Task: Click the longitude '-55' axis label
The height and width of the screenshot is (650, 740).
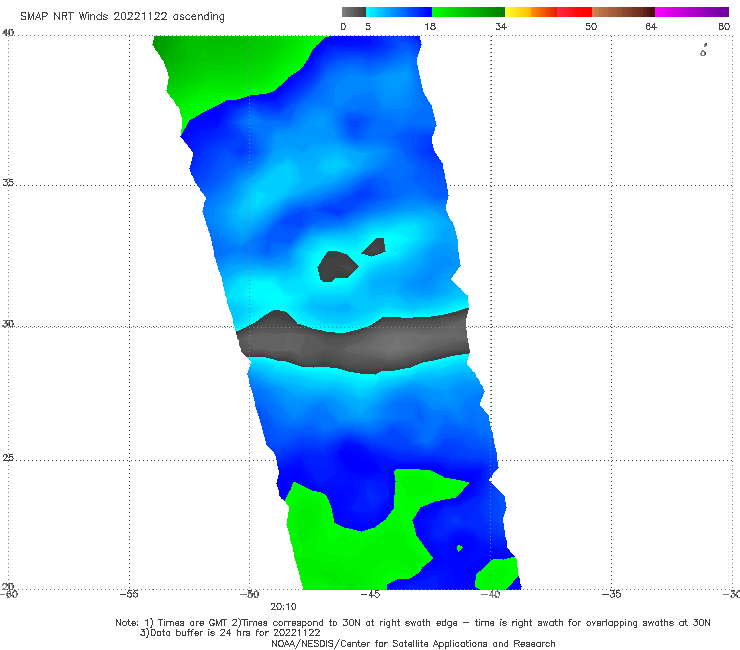Action: tap(129, 594)
